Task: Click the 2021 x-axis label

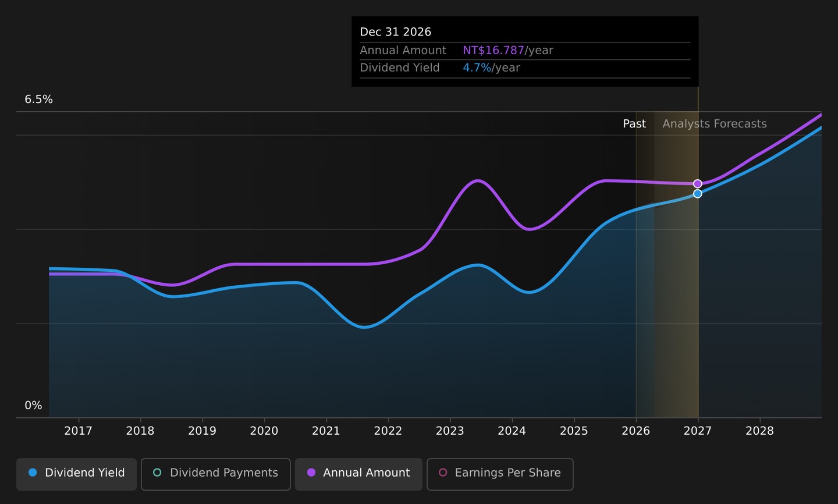Action: point(326,431)
